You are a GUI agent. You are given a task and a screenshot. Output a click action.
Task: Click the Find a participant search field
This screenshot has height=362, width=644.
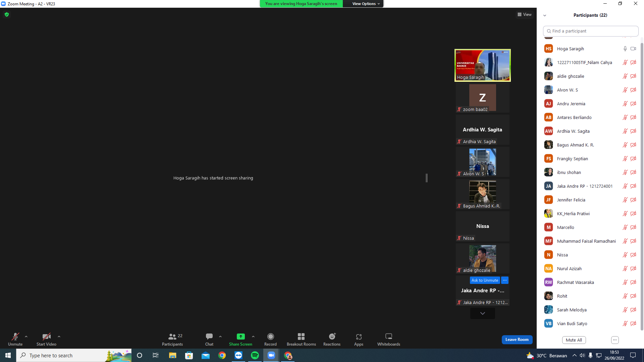tap(590, 31)
